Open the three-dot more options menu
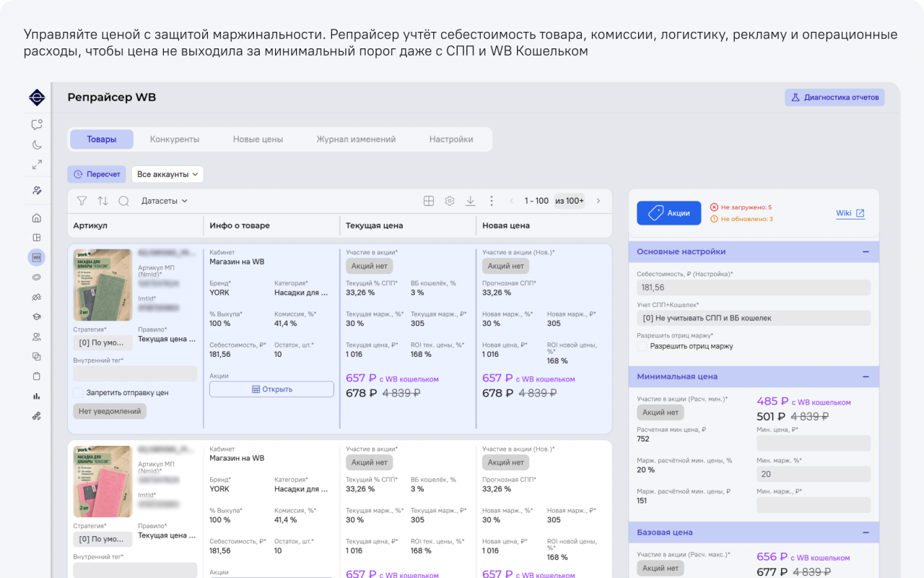 pyautogui.click(x=492, y=201)
